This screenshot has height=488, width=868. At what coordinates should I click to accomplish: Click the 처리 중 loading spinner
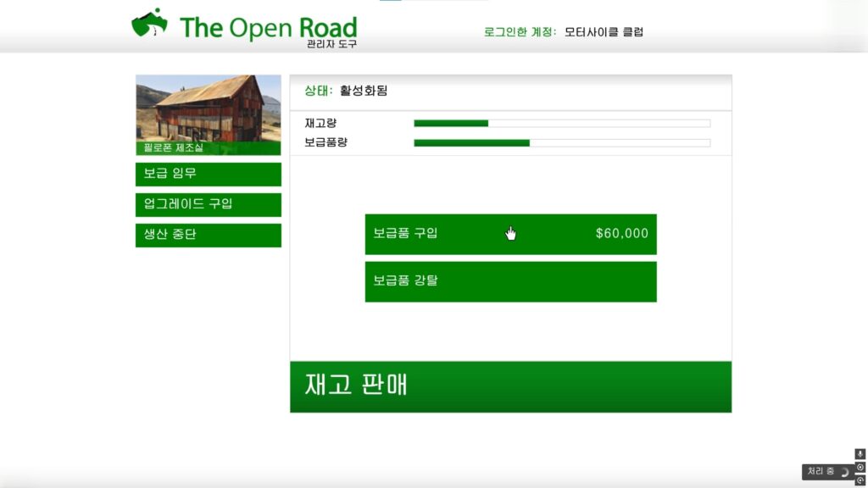coord(844,472)
